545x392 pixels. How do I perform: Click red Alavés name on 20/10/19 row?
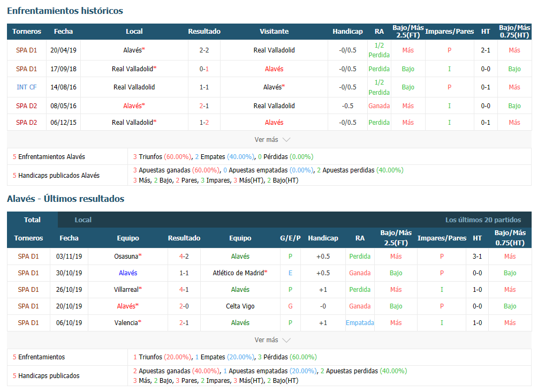pos(127,306)
